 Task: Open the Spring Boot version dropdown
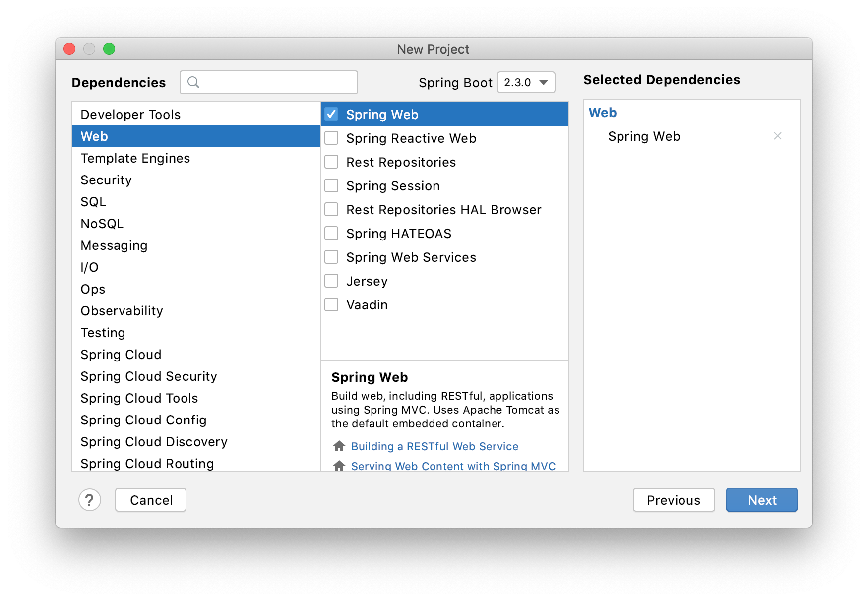tap(526, 82)
